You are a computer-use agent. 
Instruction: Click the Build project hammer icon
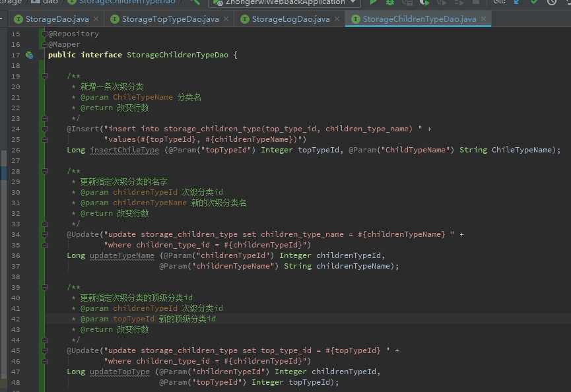pyautogui.click(x=195, y=2)
